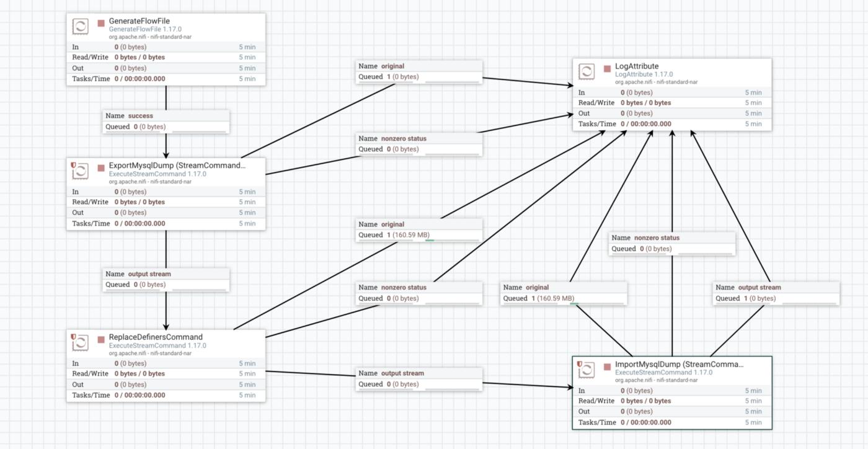Click the stopped status square on ImportMysqlDump
Screen dimensions: 868x449
coord(607,367)
